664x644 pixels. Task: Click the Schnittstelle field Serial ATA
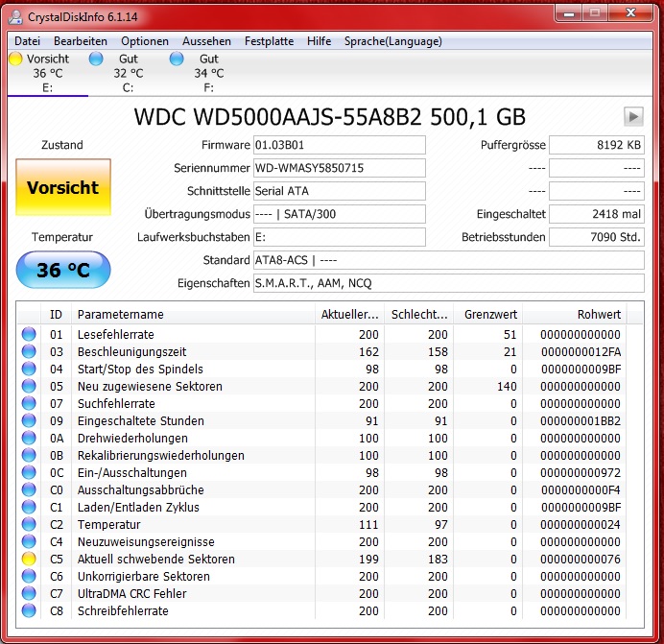point(340,191)
